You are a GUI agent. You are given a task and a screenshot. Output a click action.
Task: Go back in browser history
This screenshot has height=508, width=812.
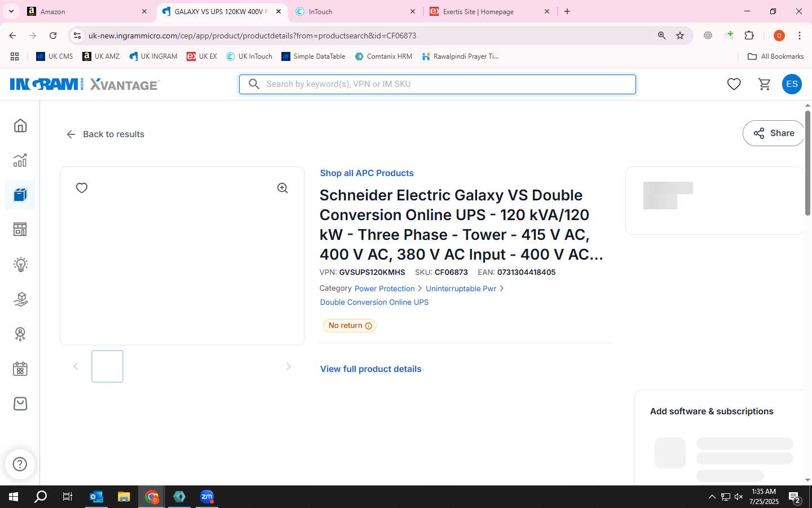click(12, 36)
